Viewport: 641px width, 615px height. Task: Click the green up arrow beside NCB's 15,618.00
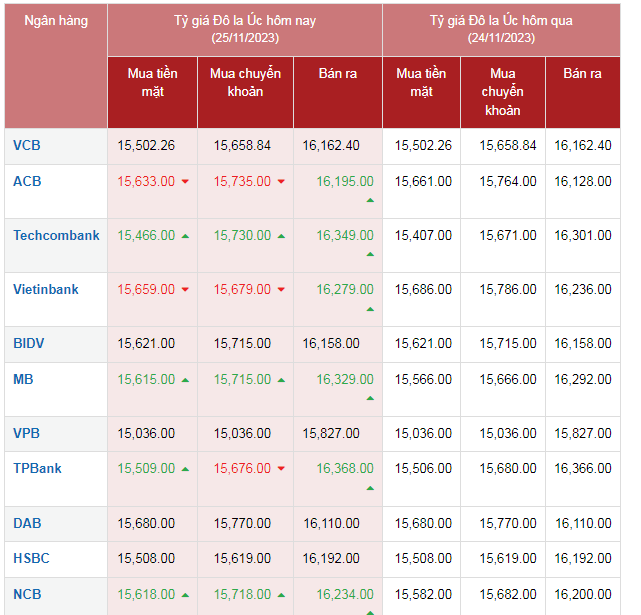point(186,594)
